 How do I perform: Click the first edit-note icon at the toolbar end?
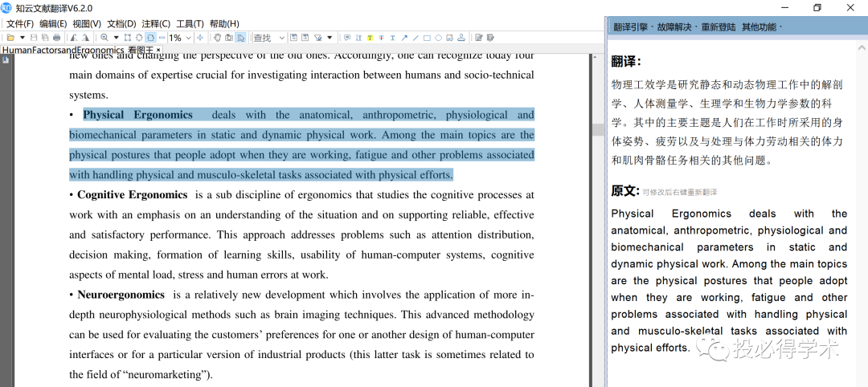pos(479,38)
